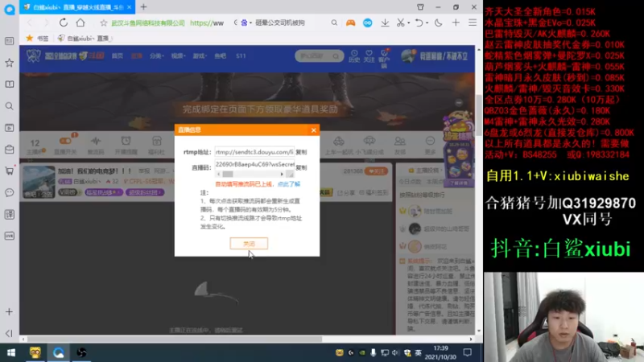Open the browser downloads icon

(x=385, y=23)
